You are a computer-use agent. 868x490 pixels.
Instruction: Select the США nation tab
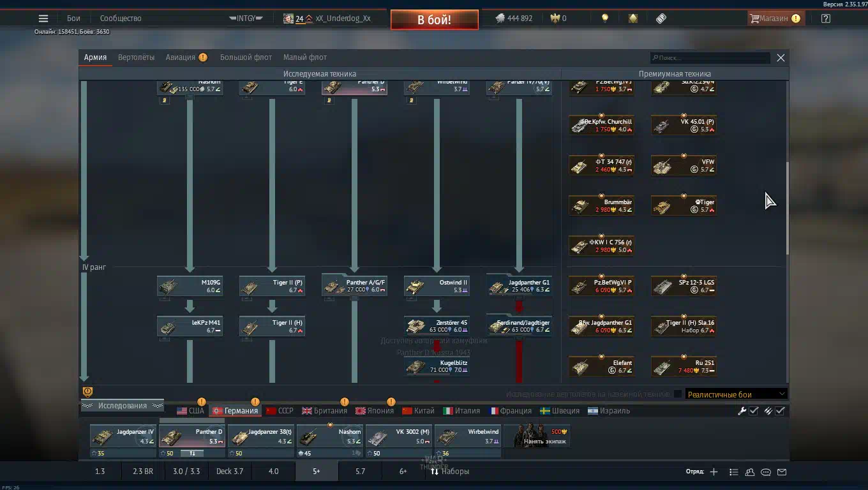[191, 411]
